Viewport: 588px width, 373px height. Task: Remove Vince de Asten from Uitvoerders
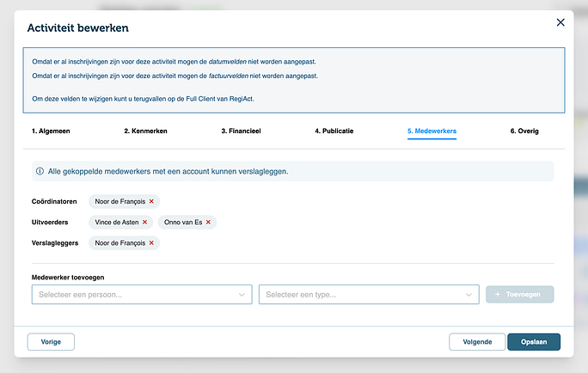pos(144,222)
